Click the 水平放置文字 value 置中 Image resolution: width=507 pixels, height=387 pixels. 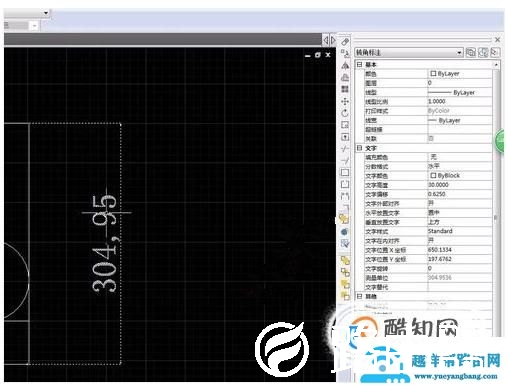point(434,212)
